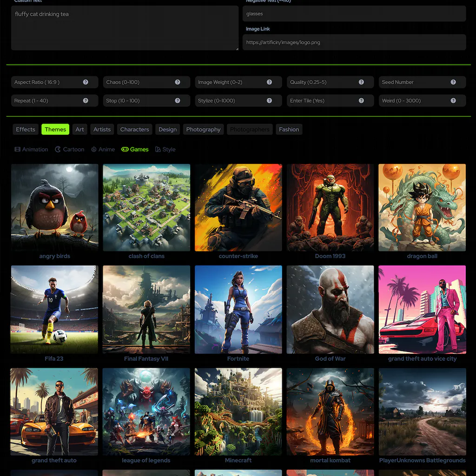Select the Characters category button
Screen dimensions: 476x476
tap(134, 129)
